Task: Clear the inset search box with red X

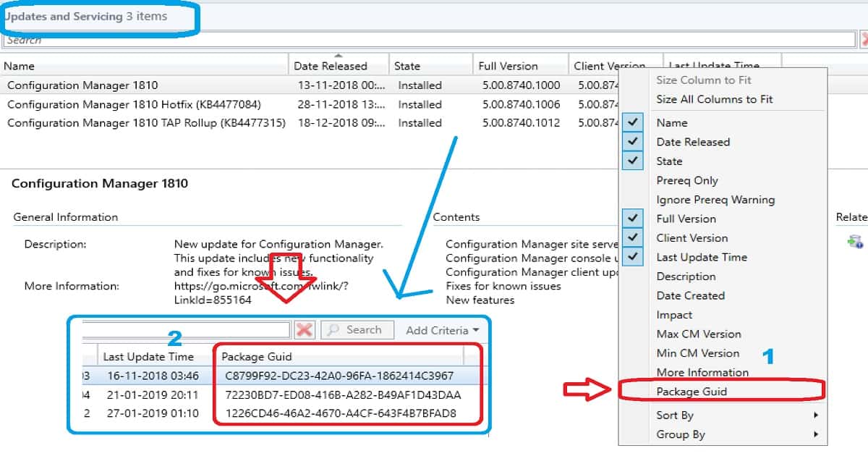Action: [305, 330]
